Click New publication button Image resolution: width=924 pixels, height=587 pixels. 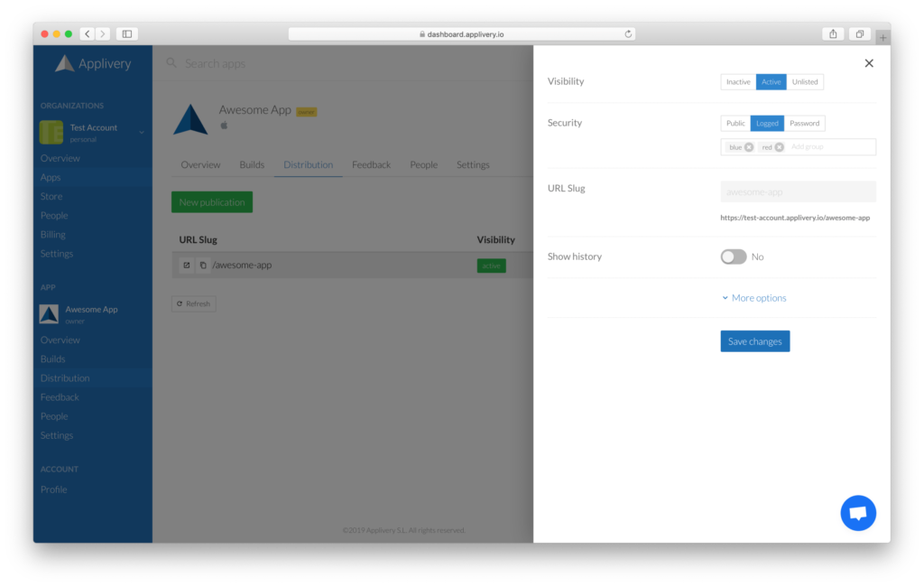pyautogui.click(x=211, y=201)
